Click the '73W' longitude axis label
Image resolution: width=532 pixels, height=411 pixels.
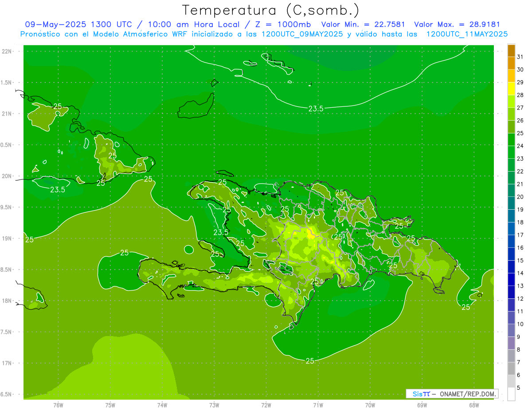click(214, 405)
